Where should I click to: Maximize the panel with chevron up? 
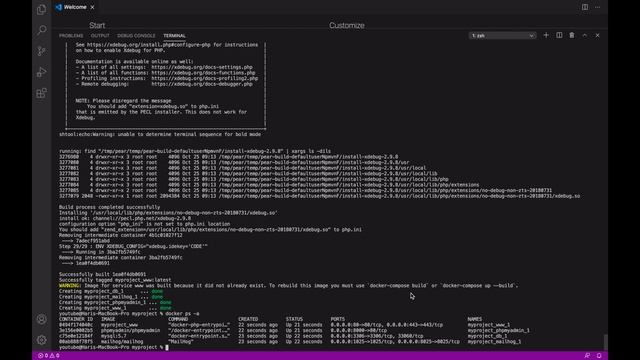(584, 36)
